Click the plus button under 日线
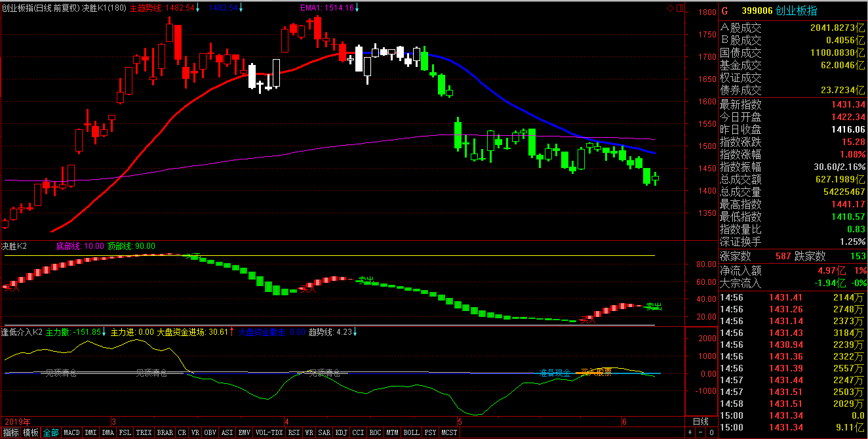 (x=691, y=432)
